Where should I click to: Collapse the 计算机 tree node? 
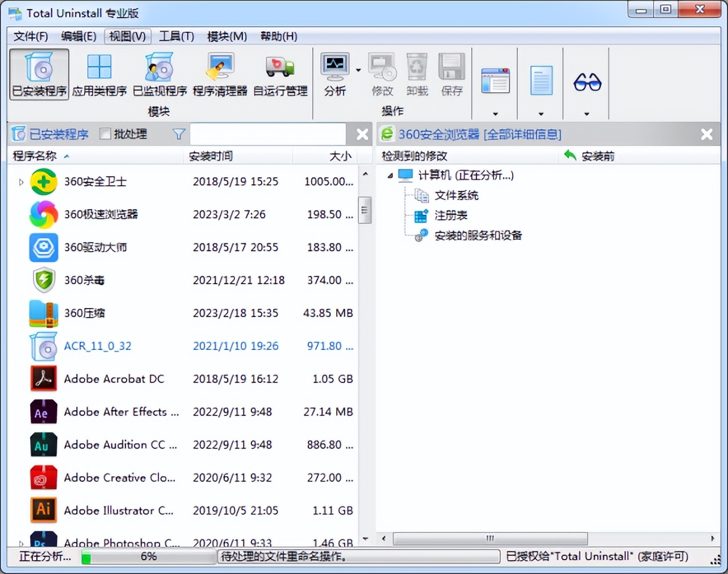click(390, 176)
